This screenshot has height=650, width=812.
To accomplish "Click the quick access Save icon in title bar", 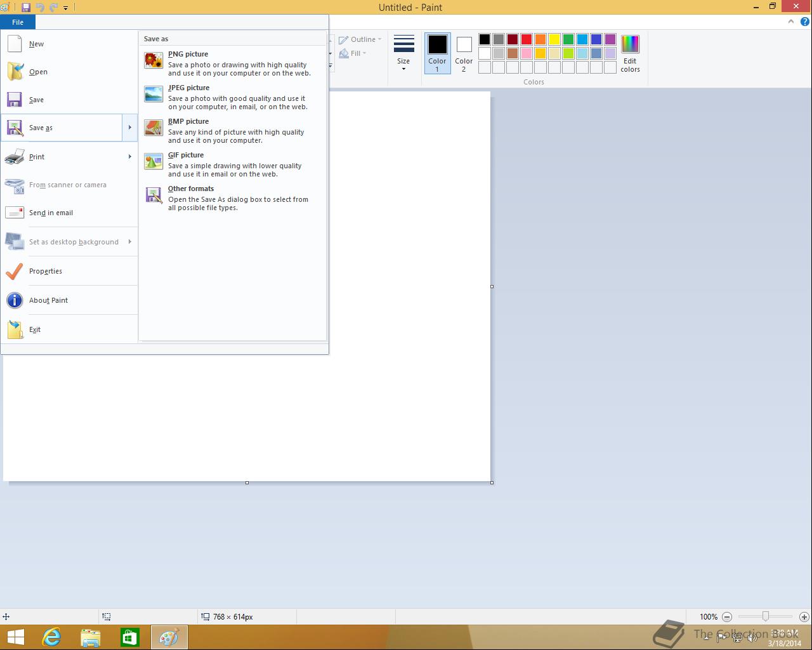I will pos(26,8).
